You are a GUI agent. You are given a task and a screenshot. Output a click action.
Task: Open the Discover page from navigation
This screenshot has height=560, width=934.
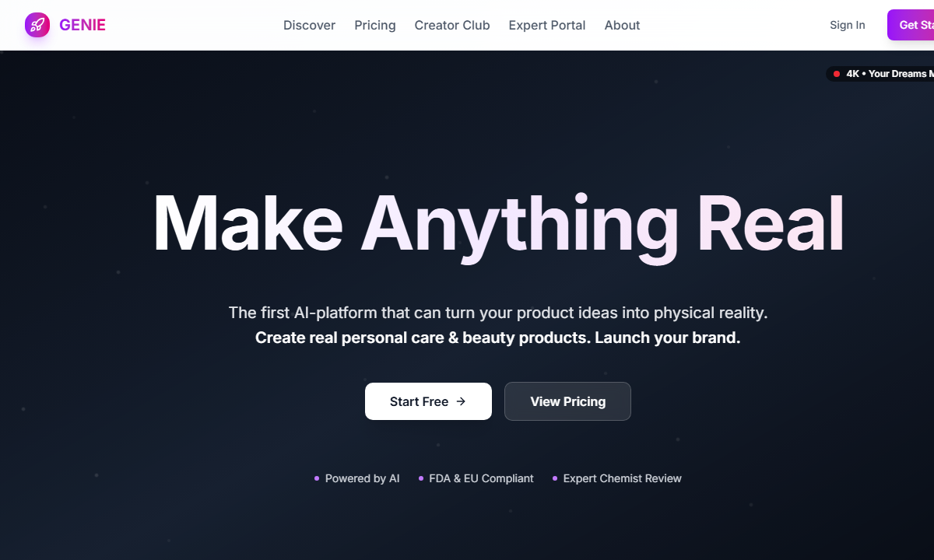(x=309, y=25)
